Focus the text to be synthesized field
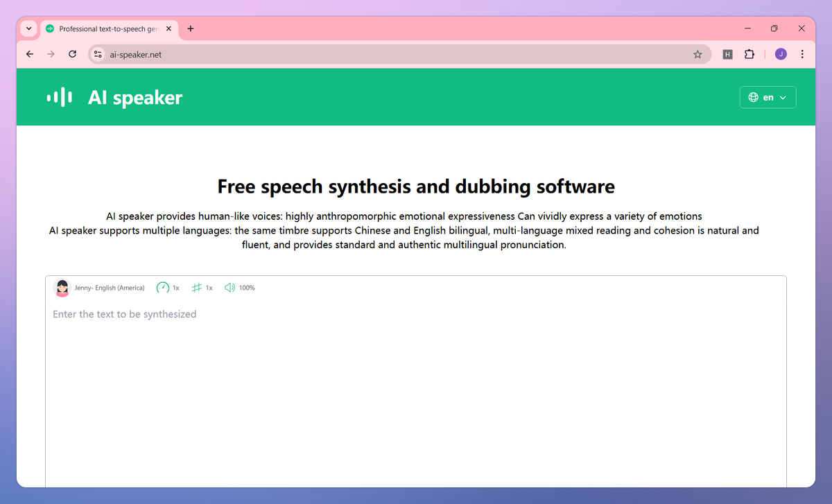 point(416,395)
